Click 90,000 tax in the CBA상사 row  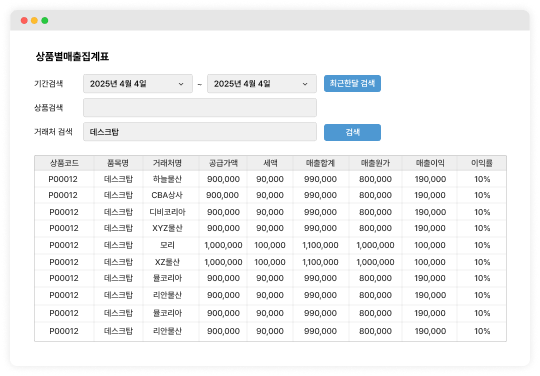click(x=270, y=195)
